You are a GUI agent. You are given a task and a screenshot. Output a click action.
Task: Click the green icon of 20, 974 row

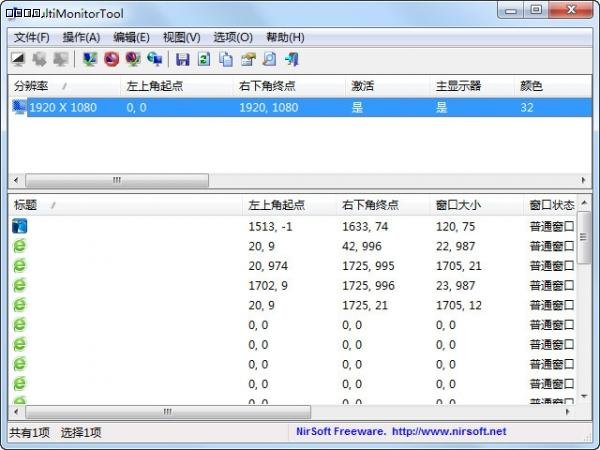pos(20,266)
